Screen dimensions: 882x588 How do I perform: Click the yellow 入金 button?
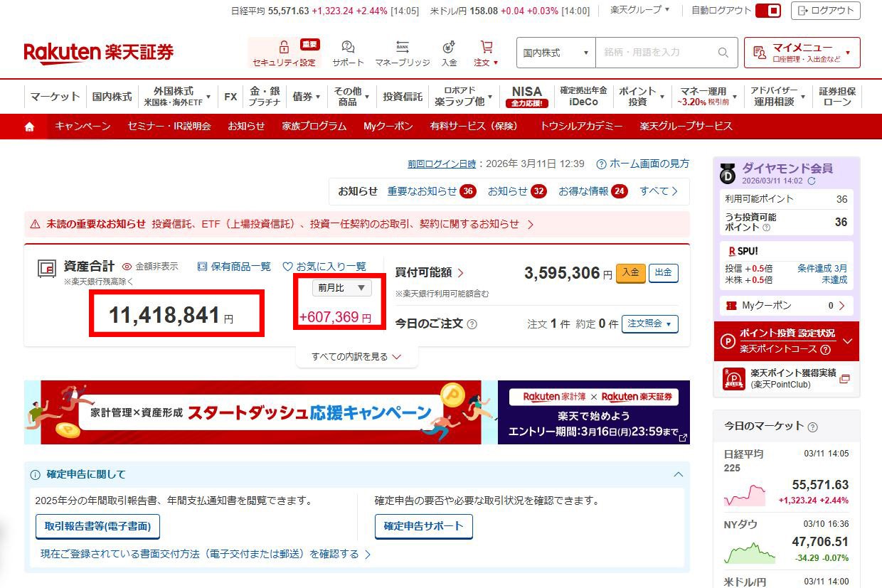630,273
